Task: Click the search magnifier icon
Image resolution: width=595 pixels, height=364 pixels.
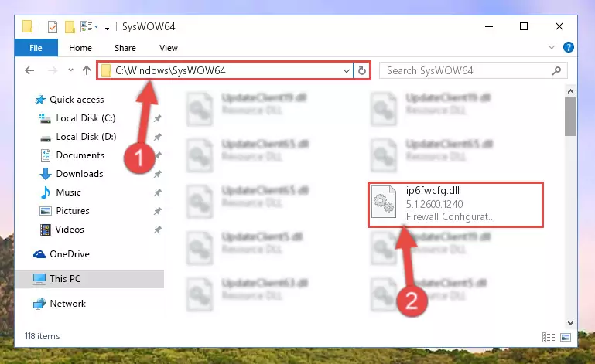Action: [x=556, y=70]
